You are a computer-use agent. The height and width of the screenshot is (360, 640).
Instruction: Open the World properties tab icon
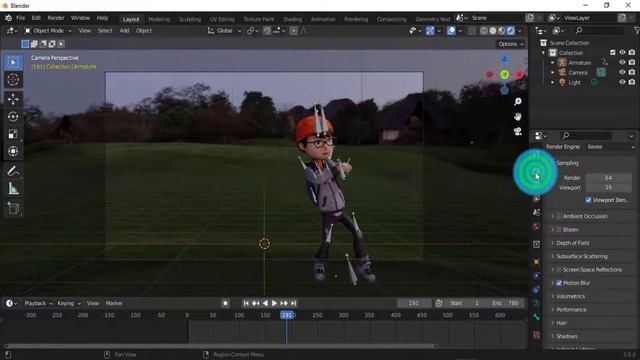click(536, 227)
